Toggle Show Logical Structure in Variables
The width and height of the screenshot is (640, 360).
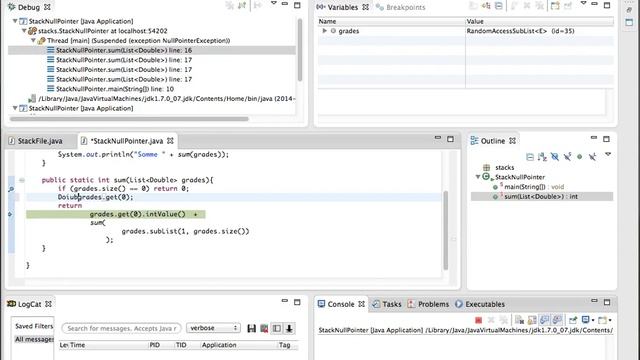486,6
